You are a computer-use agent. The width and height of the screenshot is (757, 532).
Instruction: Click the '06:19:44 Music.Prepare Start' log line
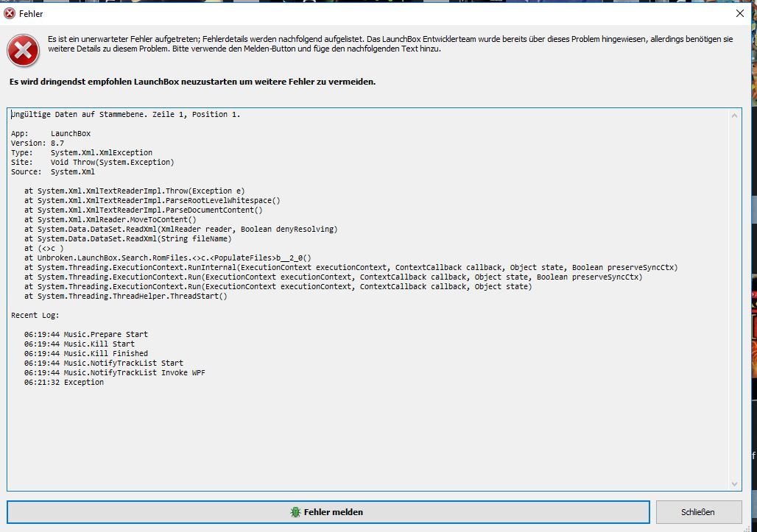(86, 334)
